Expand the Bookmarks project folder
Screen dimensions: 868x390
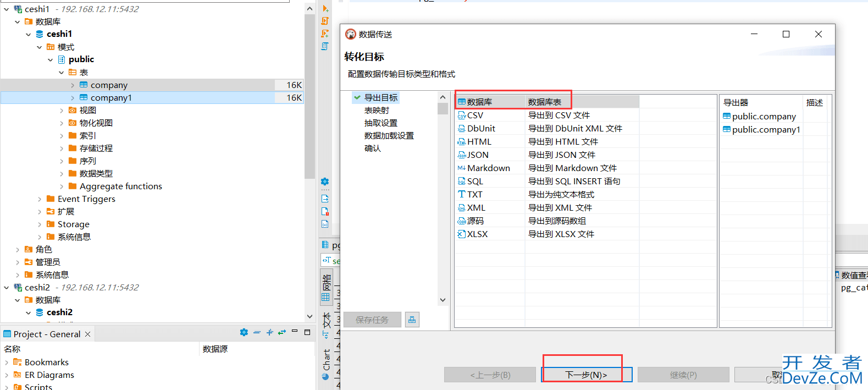point(7,362)
